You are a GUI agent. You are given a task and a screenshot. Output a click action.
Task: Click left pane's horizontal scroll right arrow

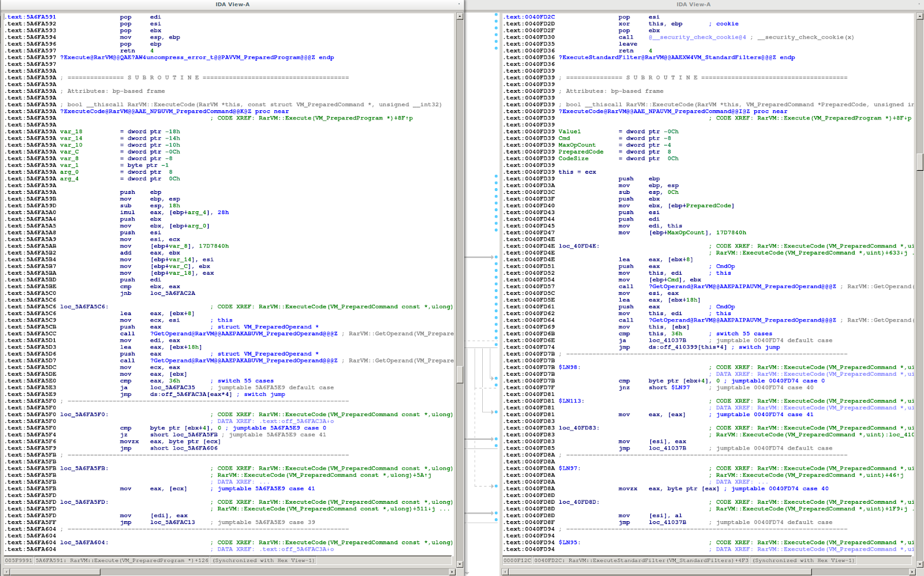click(x=453, y=572)
